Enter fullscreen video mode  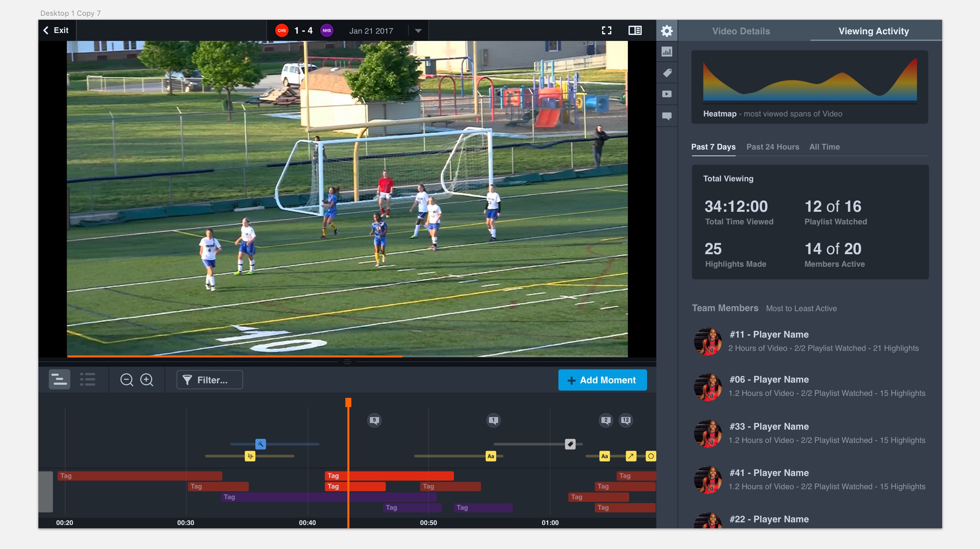(x=606, y=31)
